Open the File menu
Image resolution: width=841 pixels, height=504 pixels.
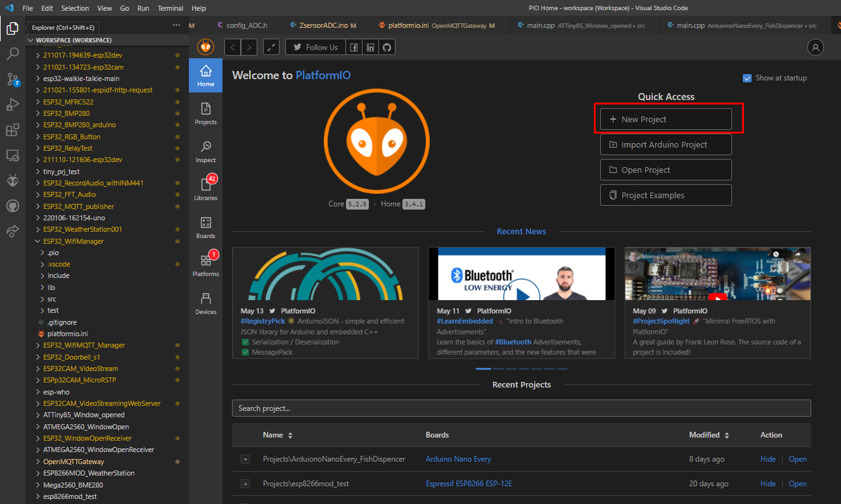click(x=27, y=8)
